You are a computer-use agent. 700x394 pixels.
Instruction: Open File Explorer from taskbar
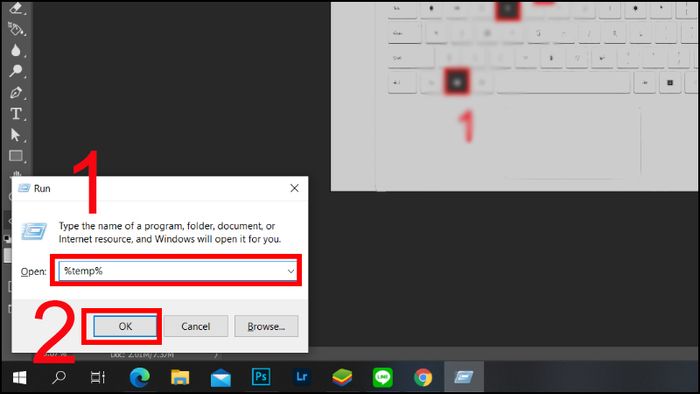coord(180,377)
